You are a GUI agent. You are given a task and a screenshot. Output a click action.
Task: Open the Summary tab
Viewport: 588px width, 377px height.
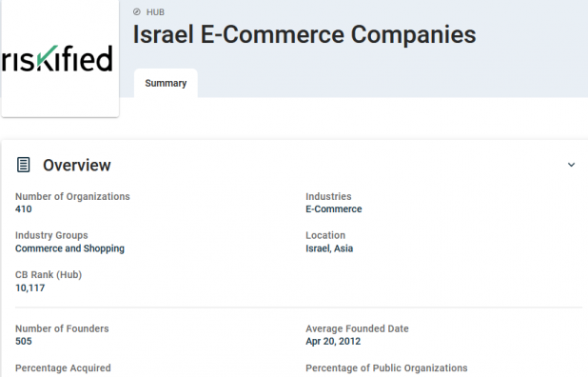coord(166,83)
